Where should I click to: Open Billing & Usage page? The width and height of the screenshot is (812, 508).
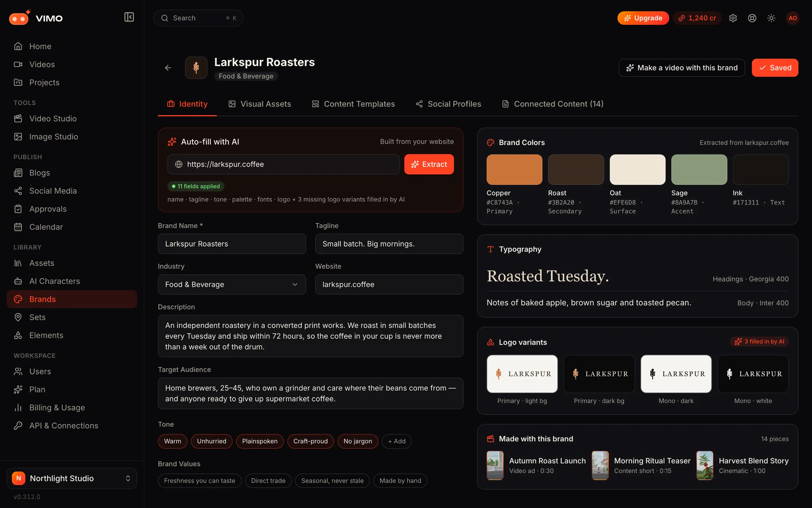pos(72,407)
